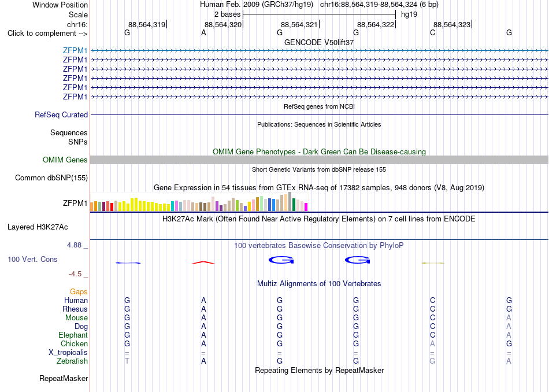549x392 pixels.
Task: Select the Zebrafish alignment row label
Action: pos(72,361)
